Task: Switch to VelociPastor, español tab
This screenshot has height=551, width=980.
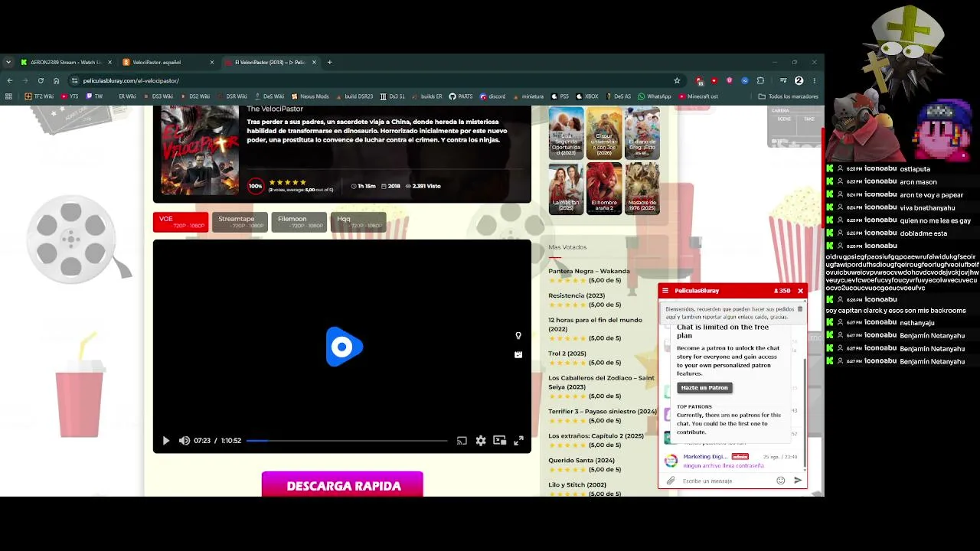Action: [x=167, y=62]
